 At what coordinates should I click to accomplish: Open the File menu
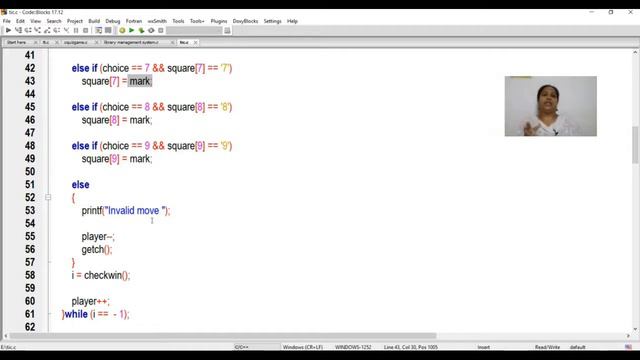7,21
